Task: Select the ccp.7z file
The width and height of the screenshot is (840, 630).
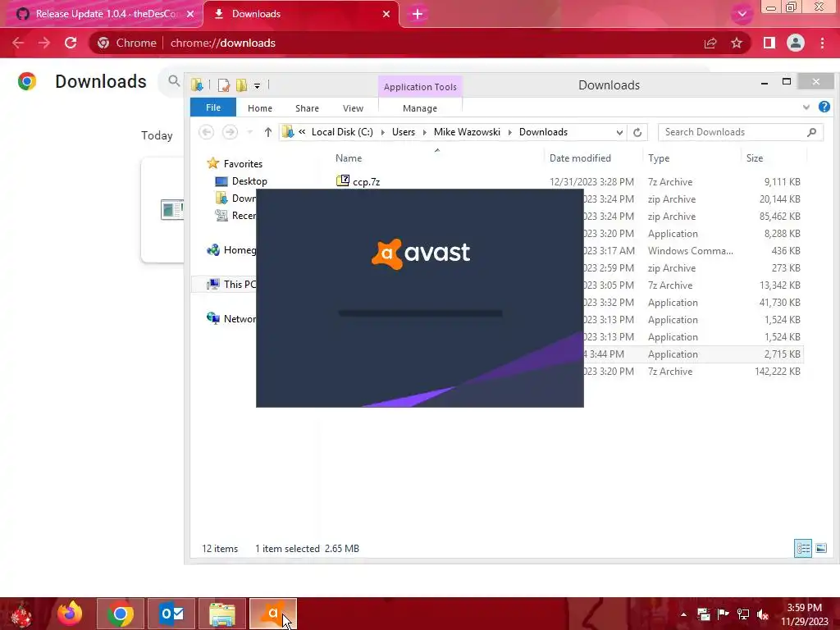Action: (367, 181)
